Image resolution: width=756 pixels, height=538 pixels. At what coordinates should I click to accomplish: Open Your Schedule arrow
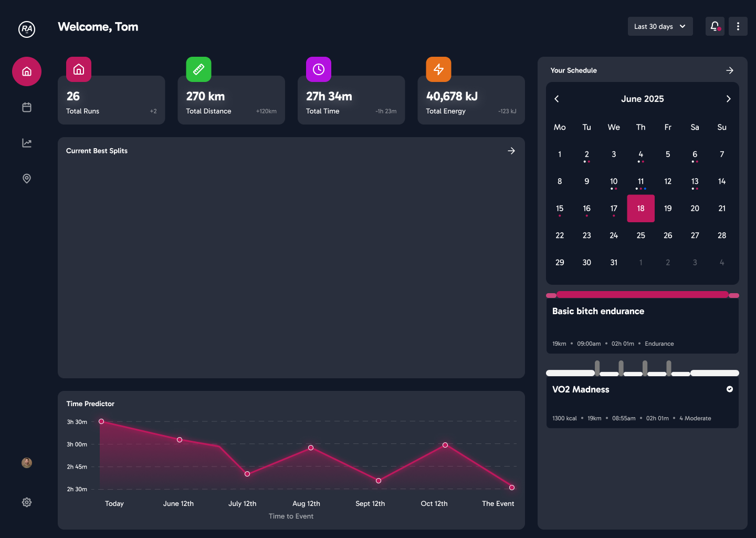tap(730, 70)
